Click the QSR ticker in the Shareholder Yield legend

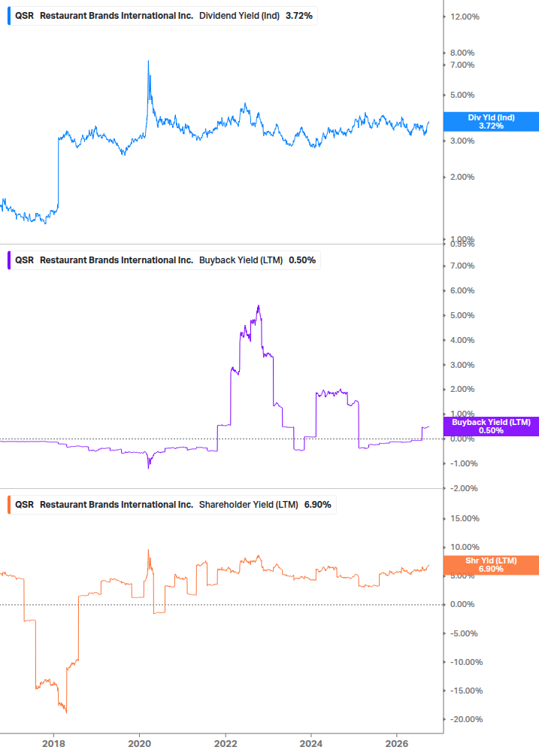point(25,505)
